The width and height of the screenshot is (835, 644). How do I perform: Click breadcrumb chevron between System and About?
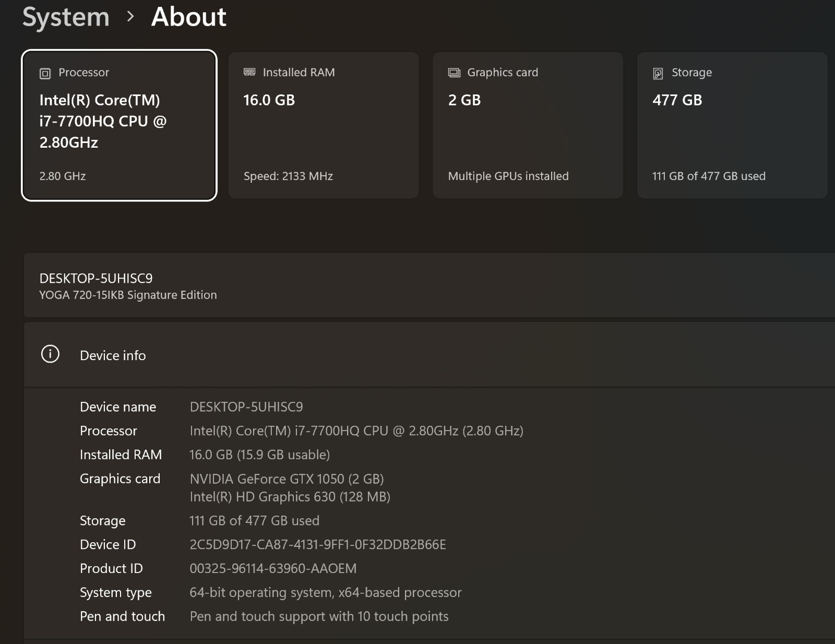click(x=130, y=17)
